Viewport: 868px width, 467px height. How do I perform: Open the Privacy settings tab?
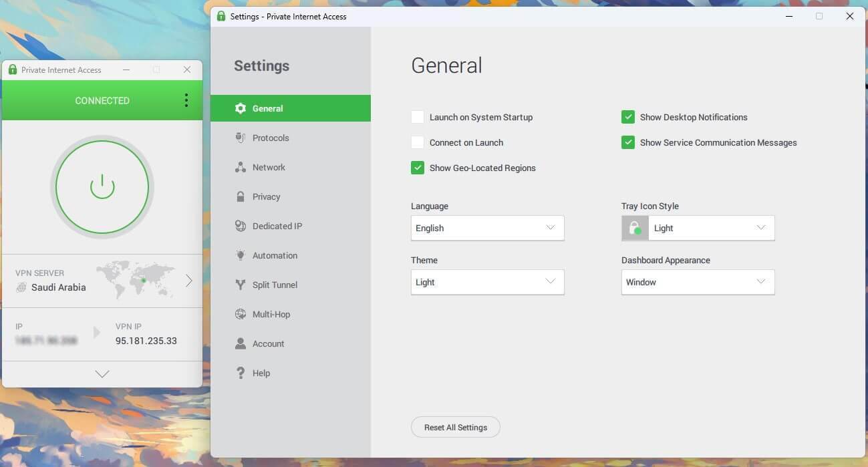[291, 196]
